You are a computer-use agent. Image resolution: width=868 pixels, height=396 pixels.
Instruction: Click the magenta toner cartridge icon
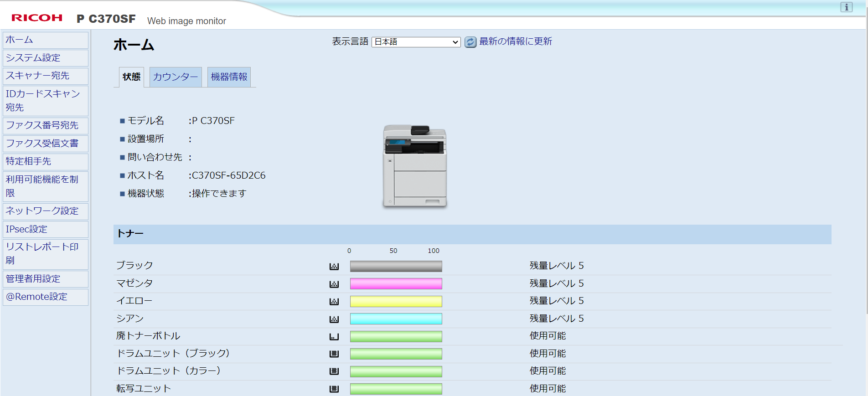[334, 284]
